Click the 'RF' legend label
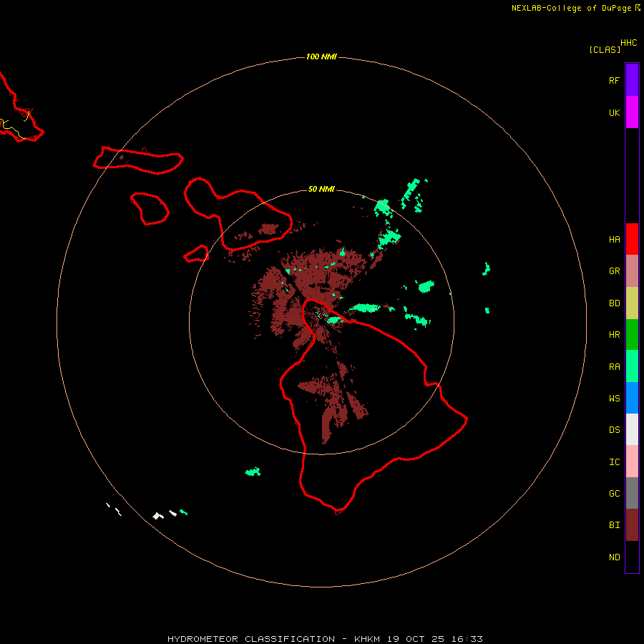644x644 pixels. point(614,81)
